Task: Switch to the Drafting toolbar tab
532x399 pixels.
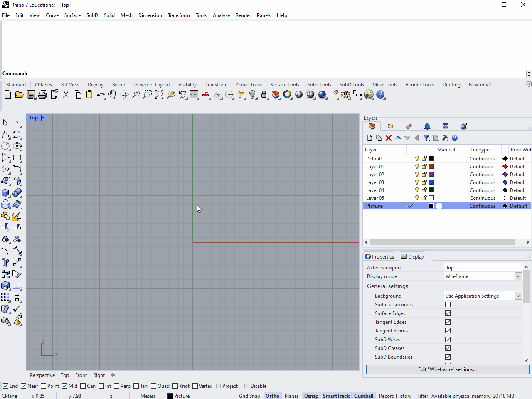Action: [x=451, y=85]
